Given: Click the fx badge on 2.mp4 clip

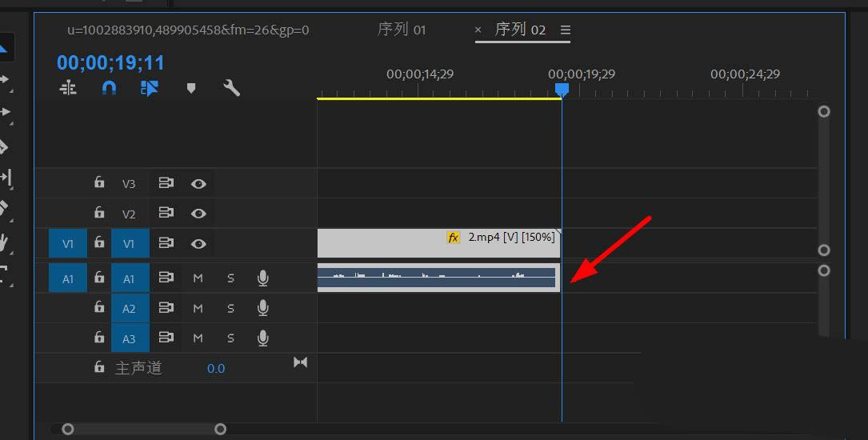Looking at the screenshot, I should click(454, 238).
